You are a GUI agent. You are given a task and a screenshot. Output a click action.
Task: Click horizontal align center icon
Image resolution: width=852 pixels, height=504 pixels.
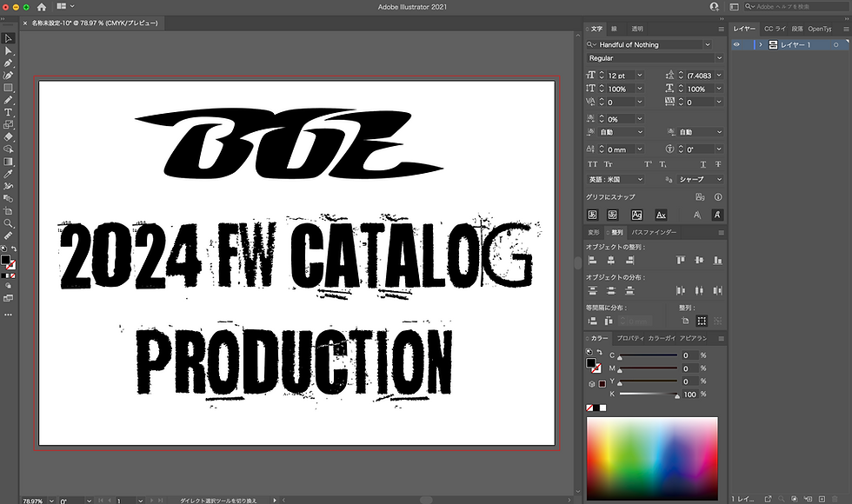pos(611,261)
